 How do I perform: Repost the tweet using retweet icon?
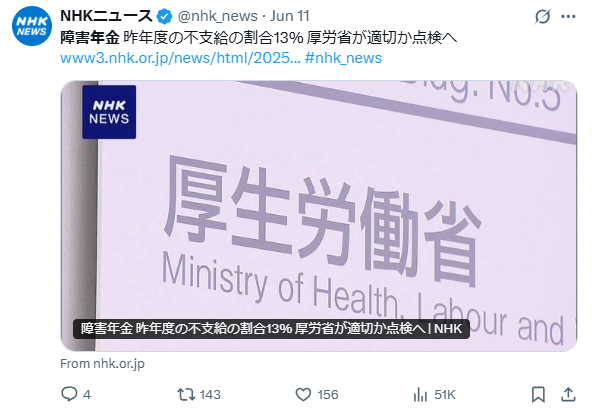pyautogui.click(x=186, y=395)
